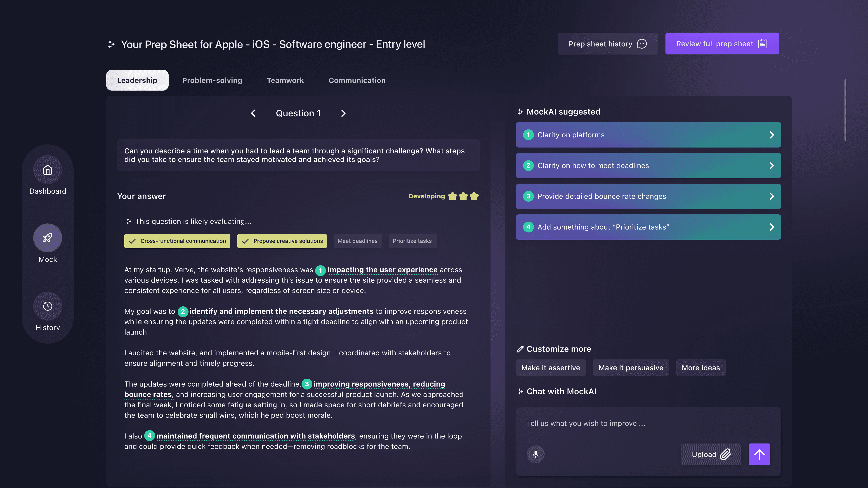
Task: Toggle the Meet deadlines chip
Action: (358, 241)
